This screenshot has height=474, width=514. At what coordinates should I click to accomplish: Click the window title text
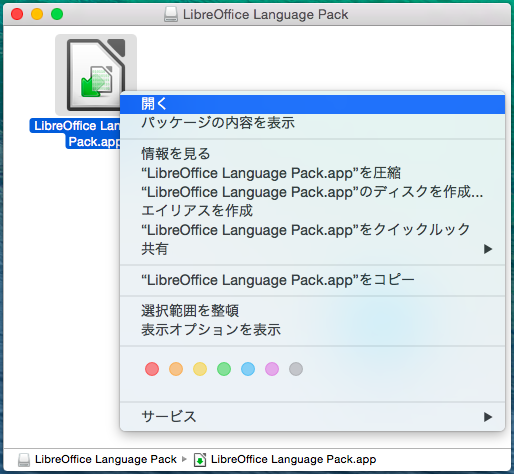click(266, 15)
